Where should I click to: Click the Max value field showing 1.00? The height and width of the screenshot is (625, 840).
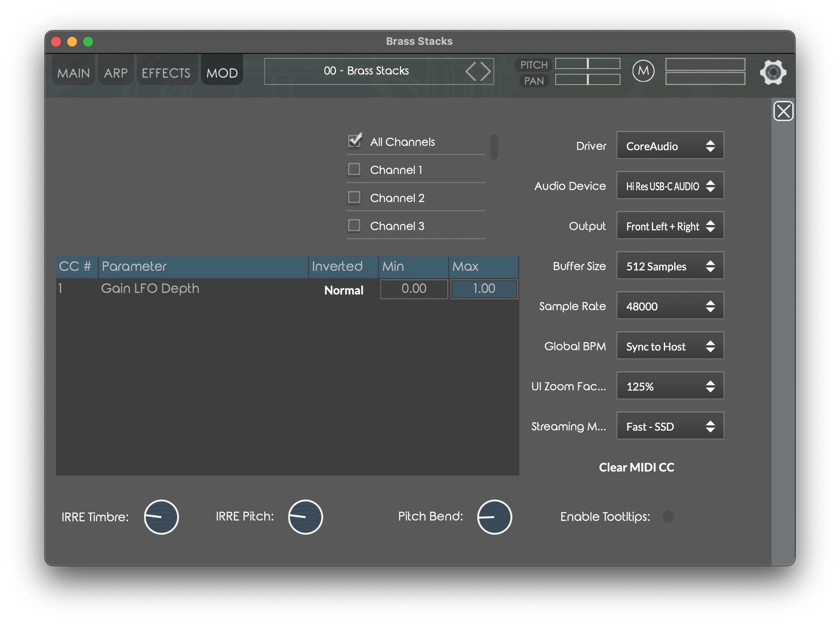click(x=484, y=289)
